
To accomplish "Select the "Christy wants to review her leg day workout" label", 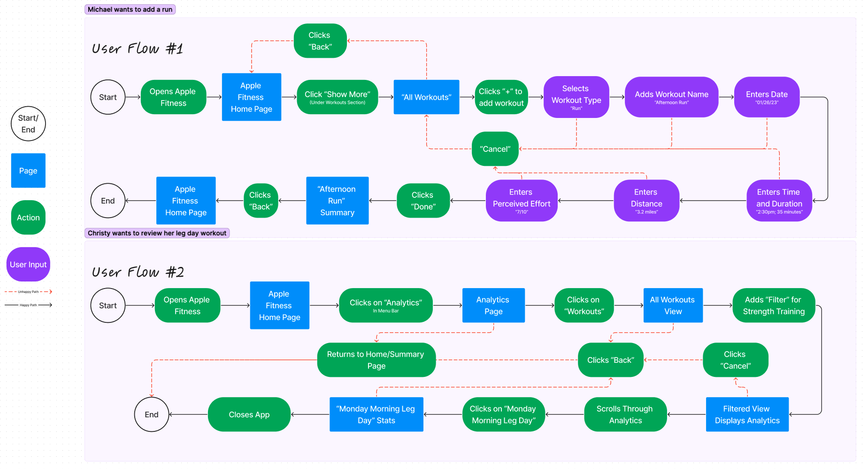I will (x=157, y=233).
